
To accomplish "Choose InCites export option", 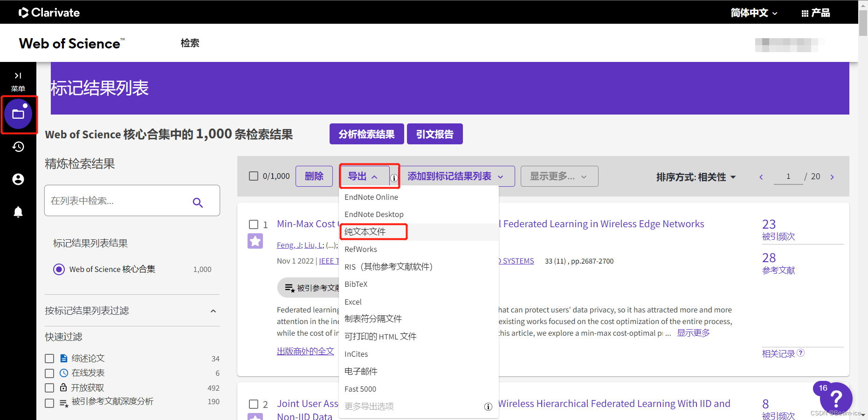I will click(419, 354).
